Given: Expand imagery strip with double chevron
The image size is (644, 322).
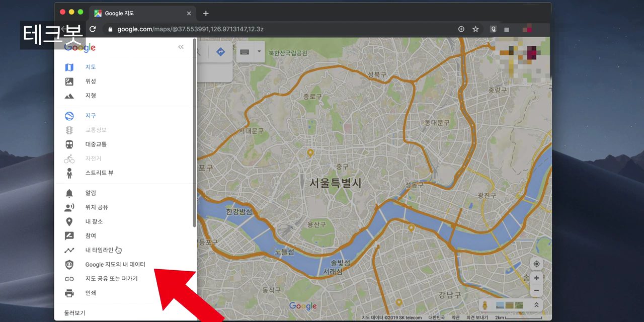Looking at the screenshot, I should click(x=536, y=305).
